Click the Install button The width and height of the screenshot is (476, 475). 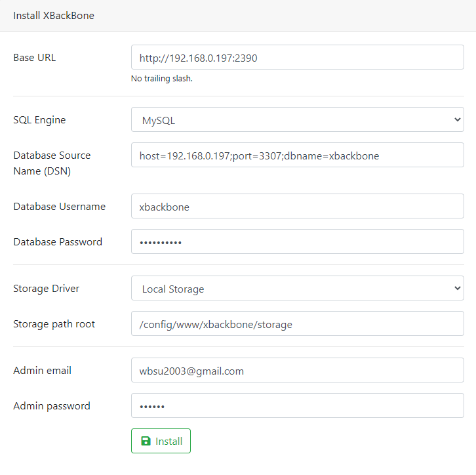pos(161,441)
